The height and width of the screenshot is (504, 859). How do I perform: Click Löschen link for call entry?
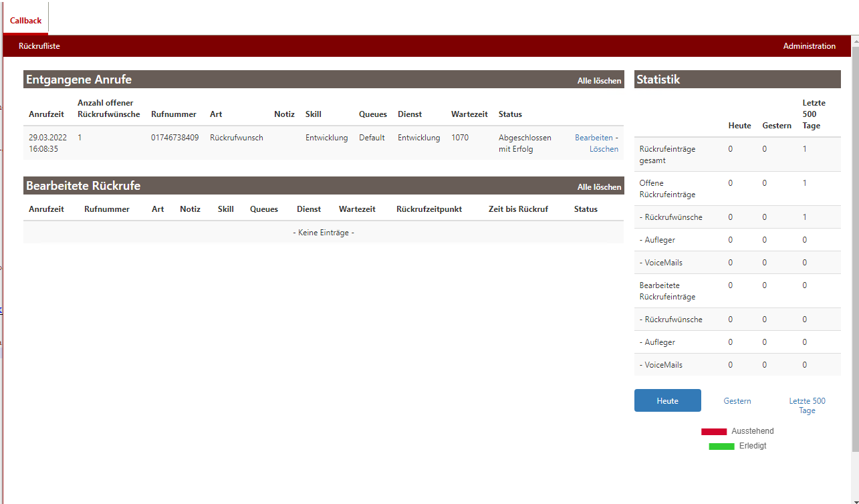[x=604, y=149]
